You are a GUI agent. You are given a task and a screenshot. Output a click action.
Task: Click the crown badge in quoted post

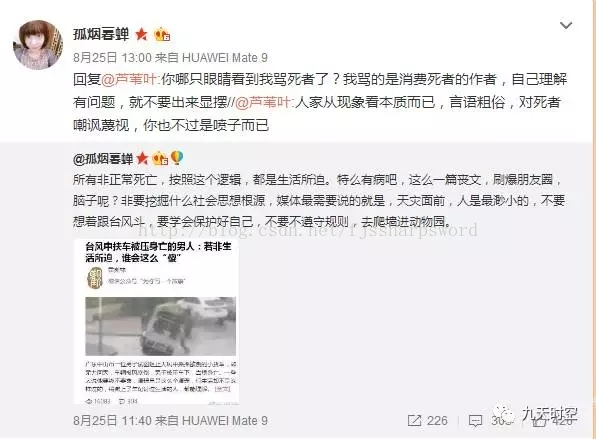point(160,158)
